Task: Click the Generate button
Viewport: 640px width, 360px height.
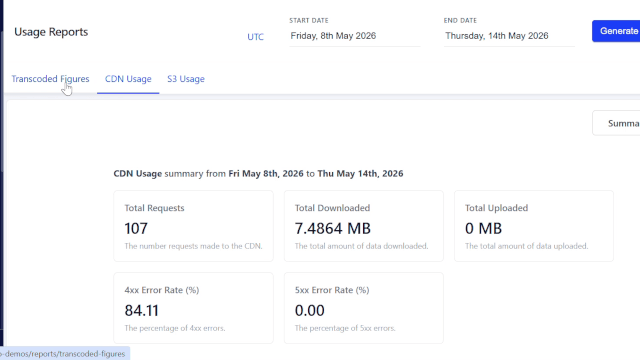Action: click(x=616, y=31)
